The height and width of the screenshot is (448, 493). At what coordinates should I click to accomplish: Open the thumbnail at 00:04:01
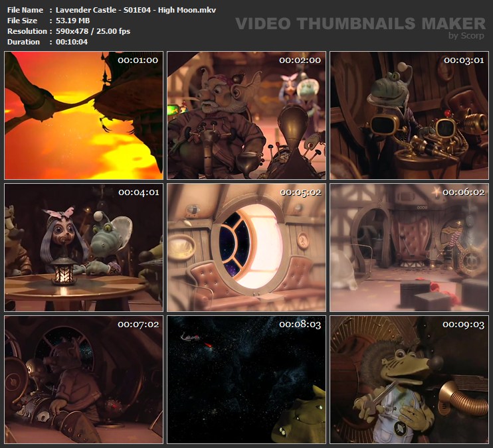pos(84,248)
